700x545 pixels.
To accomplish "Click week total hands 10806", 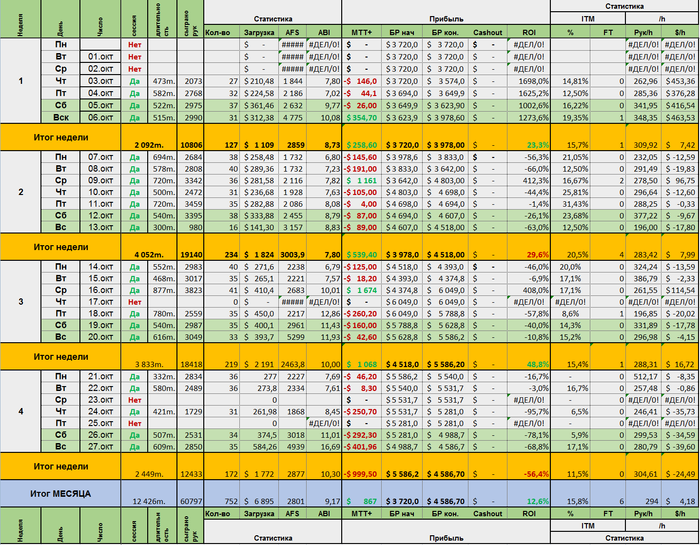I will tap(191, 137).
